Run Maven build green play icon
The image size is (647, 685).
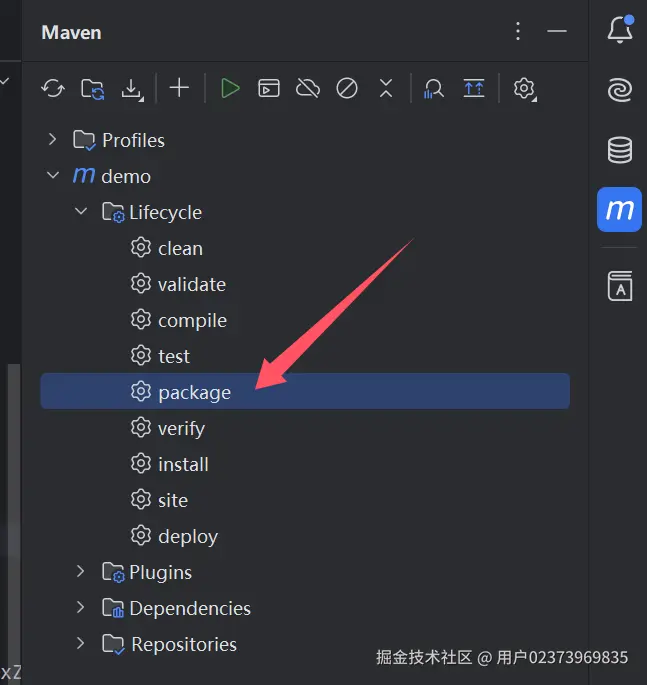[x=230, y=89]
